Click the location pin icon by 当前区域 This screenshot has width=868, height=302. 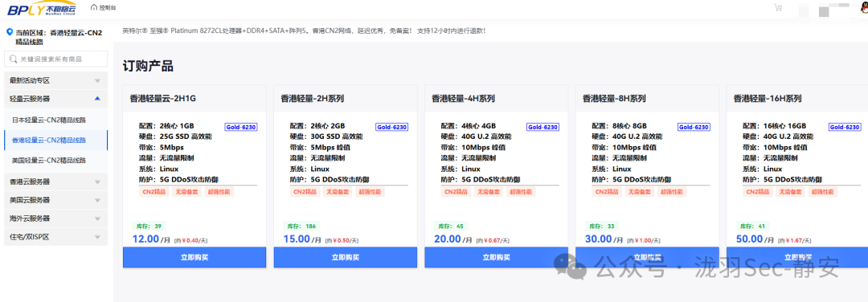(x=9, y=33)
